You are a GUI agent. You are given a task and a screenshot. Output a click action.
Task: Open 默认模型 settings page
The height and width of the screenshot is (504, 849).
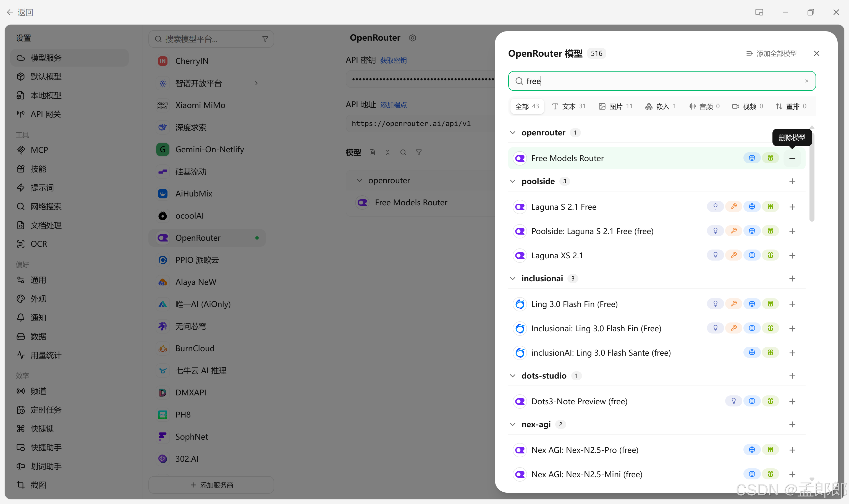pos(70,77)
